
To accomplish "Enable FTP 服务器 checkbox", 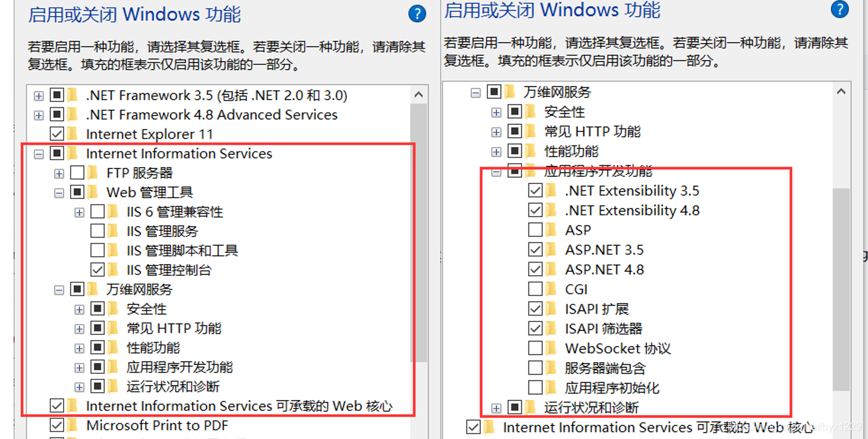I will coord(77,172).
